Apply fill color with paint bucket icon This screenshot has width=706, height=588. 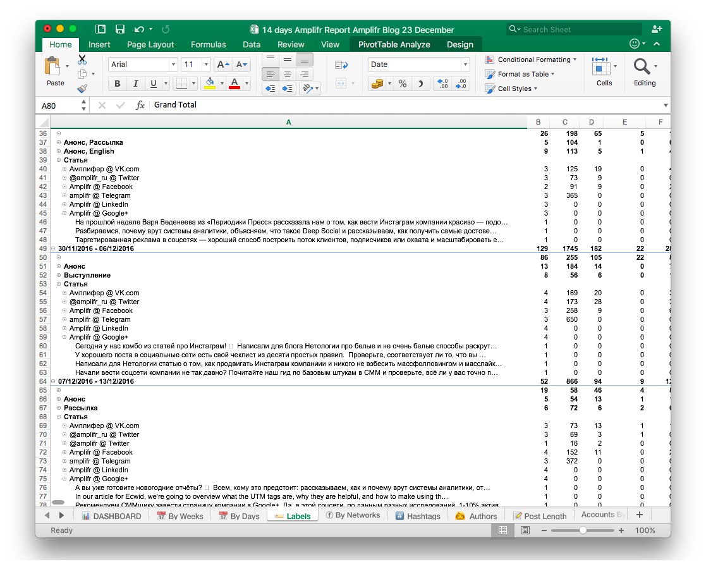pos(210,83)
